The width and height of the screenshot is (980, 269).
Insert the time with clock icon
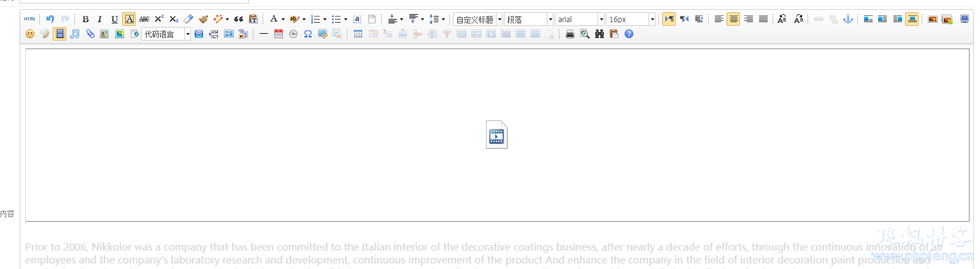coord(293,34)
